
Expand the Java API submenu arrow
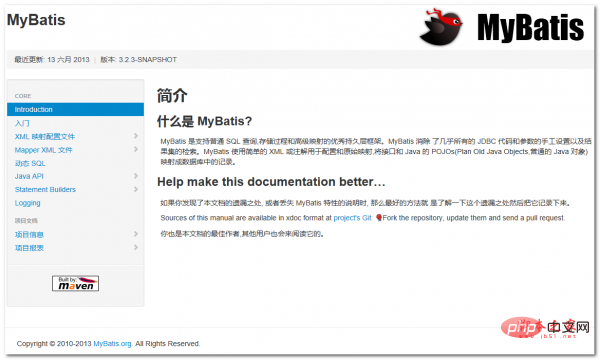click(x=136, y=176)
